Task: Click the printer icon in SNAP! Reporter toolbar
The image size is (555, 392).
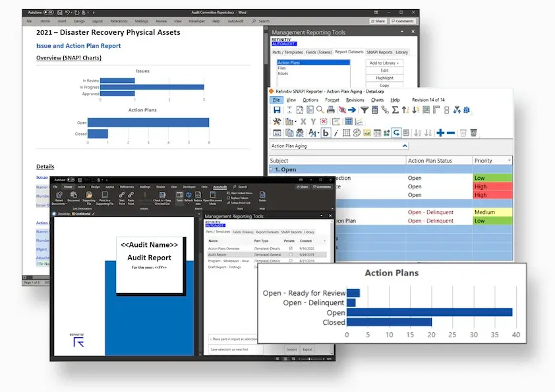Action: [x=331, y=110]
